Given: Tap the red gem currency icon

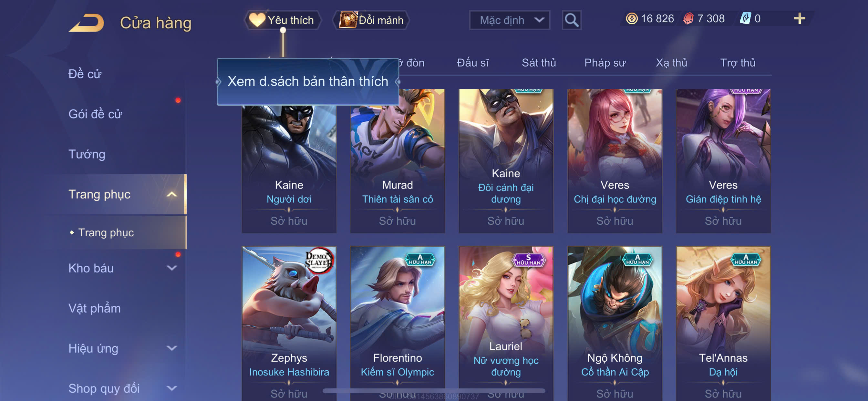Looking at the screenshot, I should pos(688,18).
